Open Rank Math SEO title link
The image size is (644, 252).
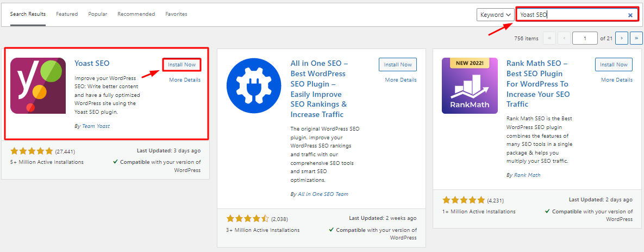pyautogui.click(x=538, y=84)
